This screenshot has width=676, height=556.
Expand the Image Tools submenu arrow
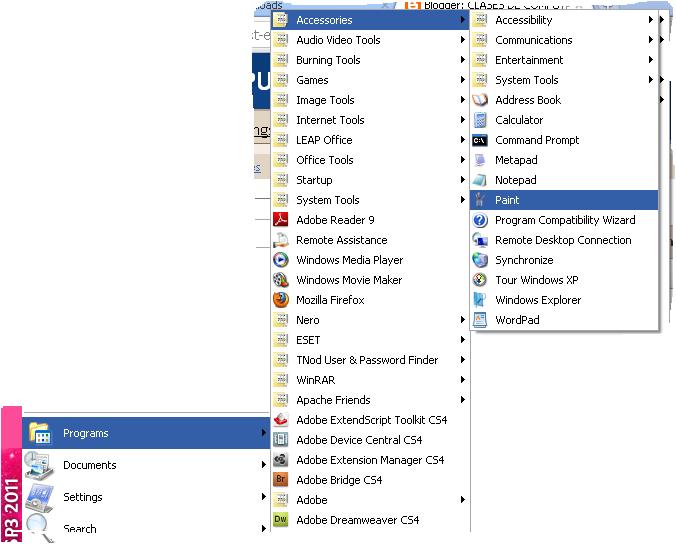462,100
